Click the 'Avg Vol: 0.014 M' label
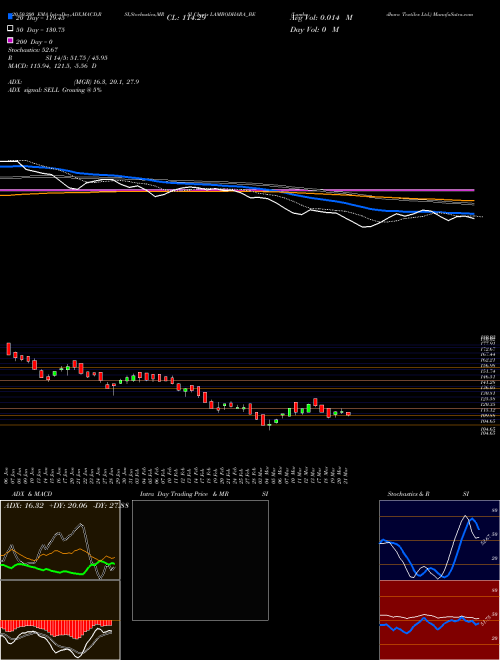 (x=321, y=18)
